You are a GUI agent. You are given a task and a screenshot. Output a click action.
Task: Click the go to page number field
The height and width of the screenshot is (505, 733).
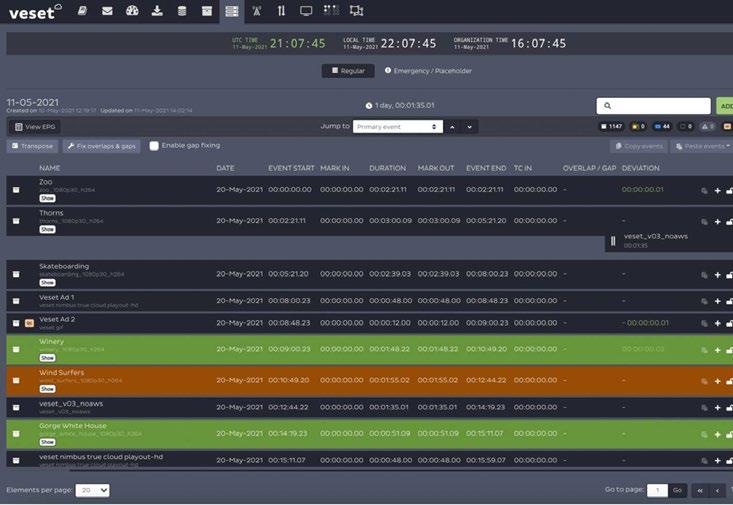[657, 490]
